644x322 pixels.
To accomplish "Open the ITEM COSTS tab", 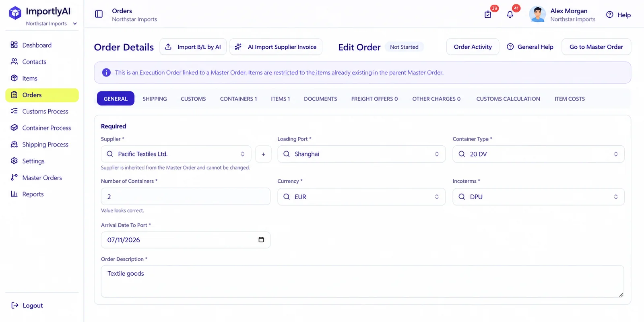I will pyautogui.click(x=570, y=99).
